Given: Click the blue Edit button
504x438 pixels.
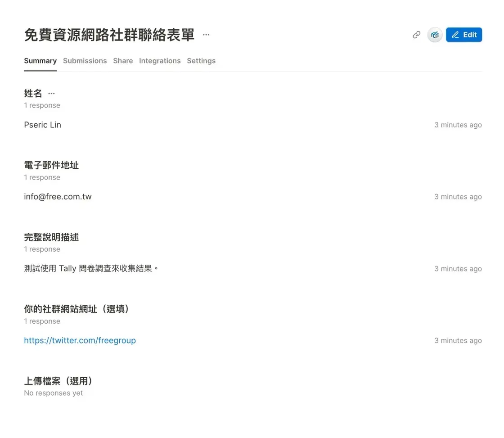Looking at the screenshot, I should pyautogui.click(x=464, y=35).
